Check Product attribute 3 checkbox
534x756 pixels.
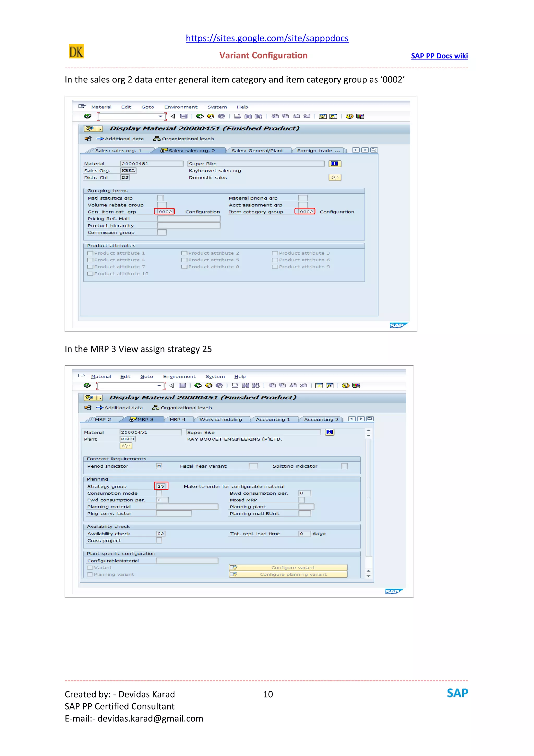pyautogui.click(x=275, y=253)
